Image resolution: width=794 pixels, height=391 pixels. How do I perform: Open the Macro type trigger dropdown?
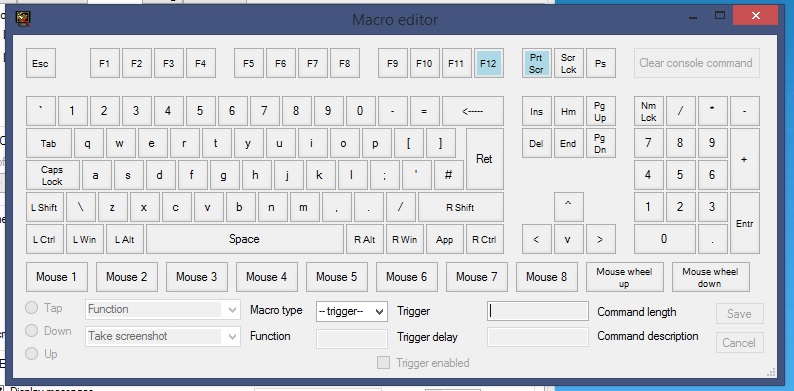pos(352,311)
